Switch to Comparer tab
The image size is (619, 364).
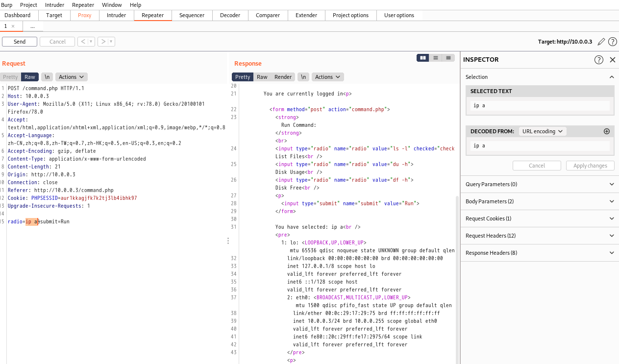268,15
